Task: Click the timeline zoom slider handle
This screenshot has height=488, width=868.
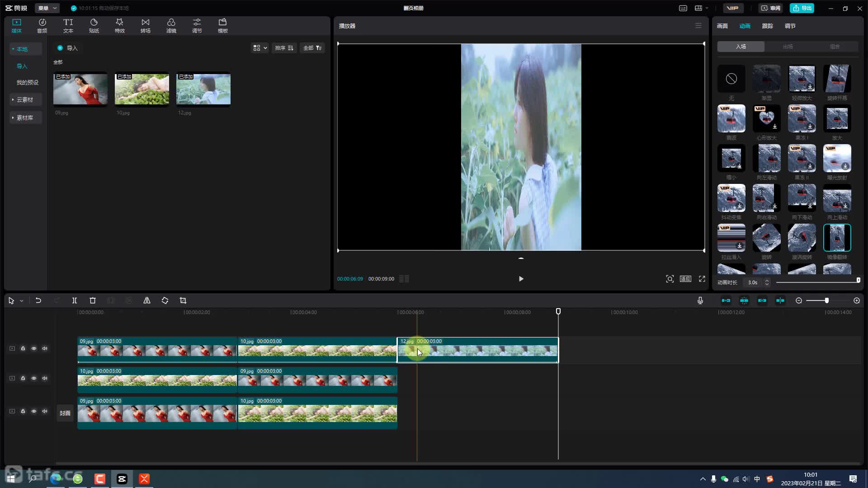Action: (826, 300)
